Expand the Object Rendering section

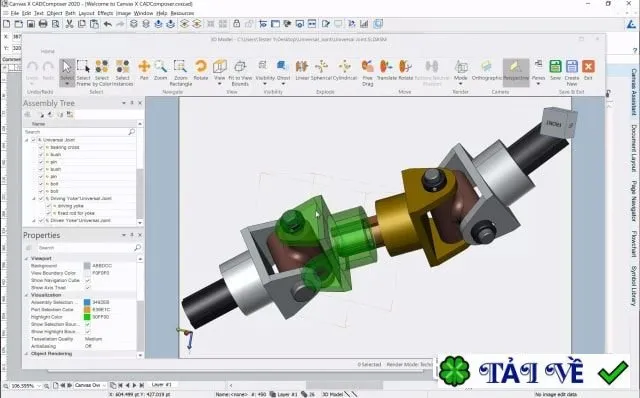27,354
